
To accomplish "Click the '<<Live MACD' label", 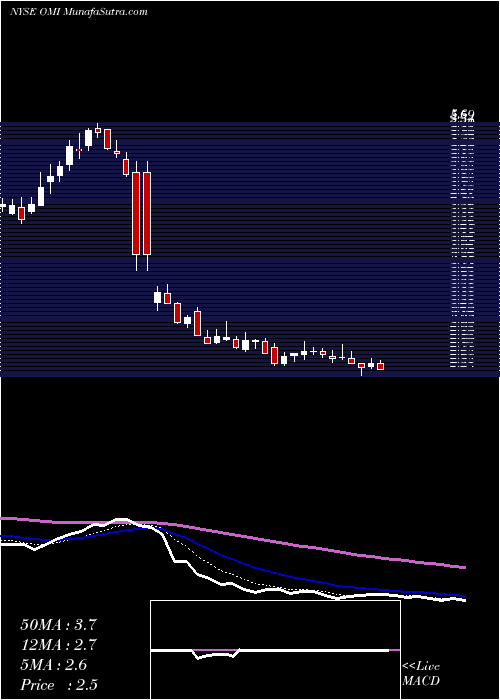I will tap(421, 674).
